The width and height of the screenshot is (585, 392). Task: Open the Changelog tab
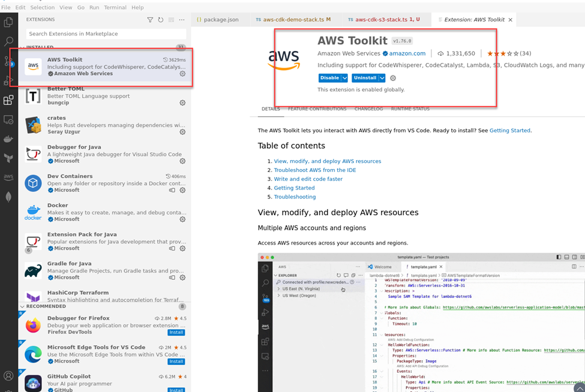368,109
